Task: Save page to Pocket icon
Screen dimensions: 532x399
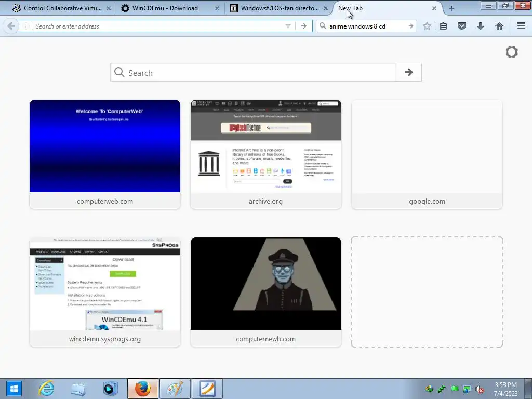Action: pos(462,26)
